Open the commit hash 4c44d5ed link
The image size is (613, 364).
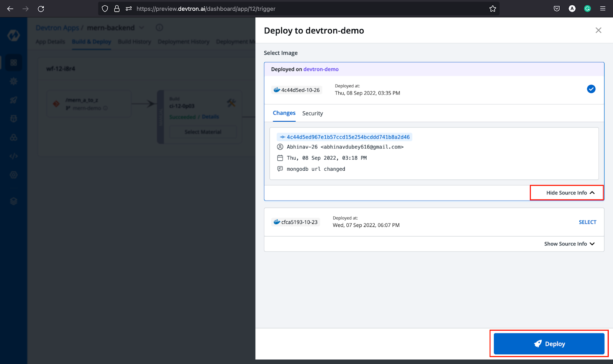click(x=348, y=137)
